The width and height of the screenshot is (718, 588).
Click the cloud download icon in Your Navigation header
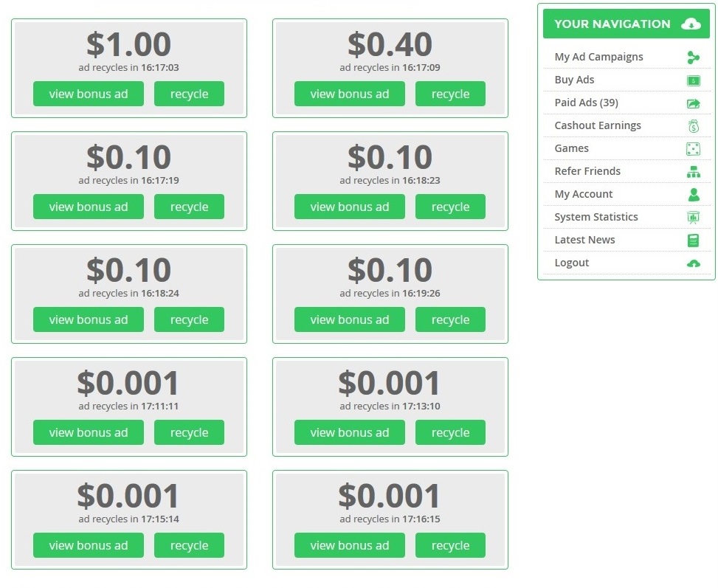click(690, 24)
